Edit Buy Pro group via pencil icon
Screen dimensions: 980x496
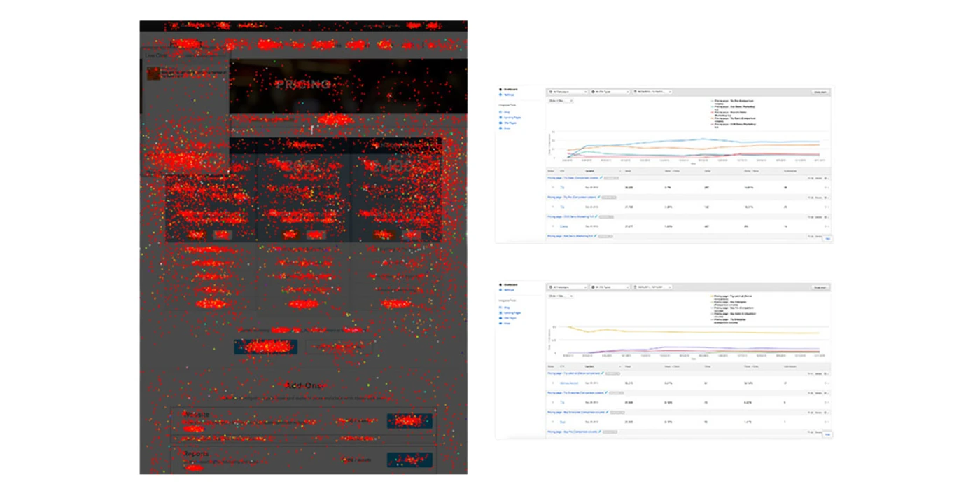coord(600,432)
